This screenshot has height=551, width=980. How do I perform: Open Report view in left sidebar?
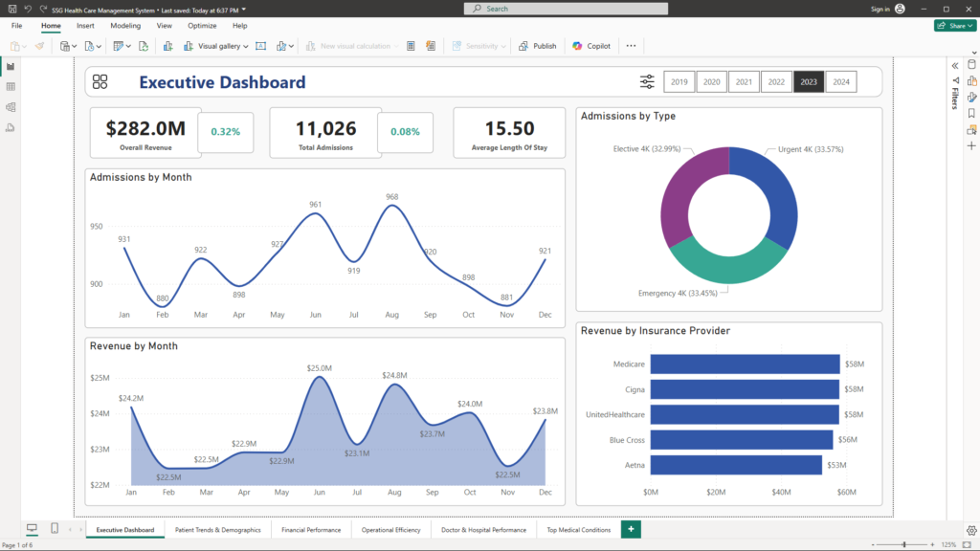pyautogui.click(x=11, y=66)
